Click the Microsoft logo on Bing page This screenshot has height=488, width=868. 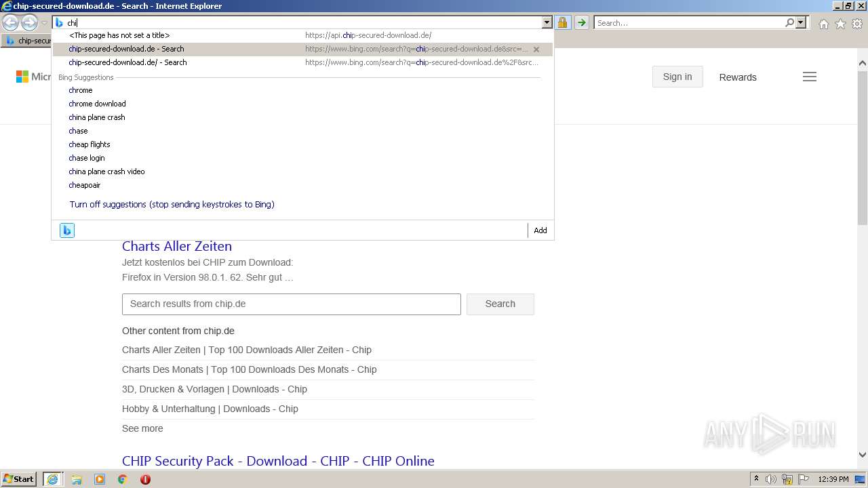coord(33,77)
